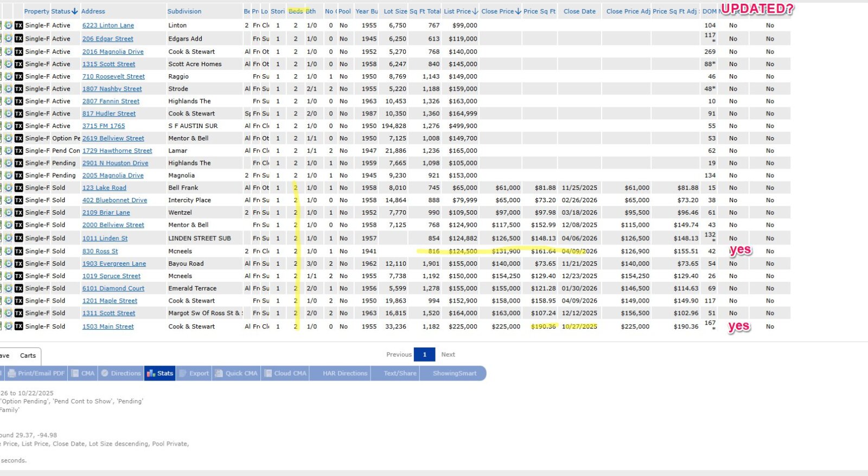This screenshot has height=476, width=868.
Task: Open the 2016 Magnolia Drive listing link
Action: (113, 52)
